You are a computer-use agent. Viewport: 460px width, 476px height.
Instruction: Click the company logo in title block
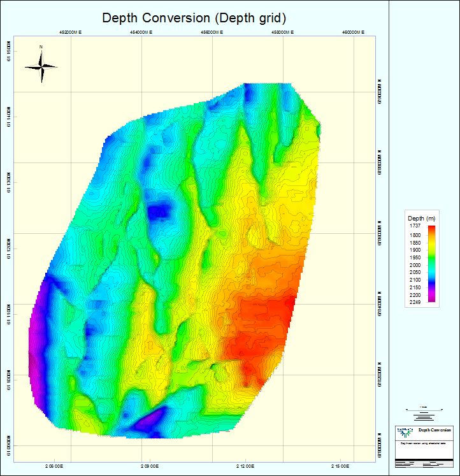coord(405,431)
